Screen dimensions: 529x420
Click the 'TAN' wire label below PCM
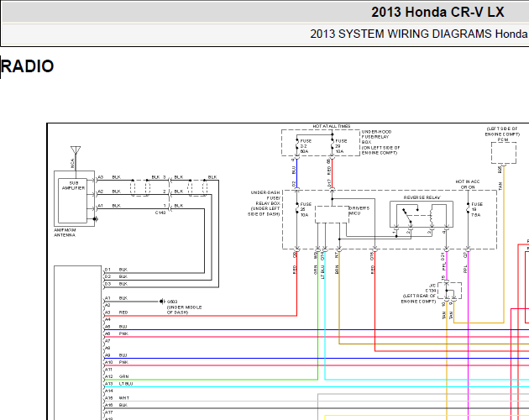coord(500,186)
